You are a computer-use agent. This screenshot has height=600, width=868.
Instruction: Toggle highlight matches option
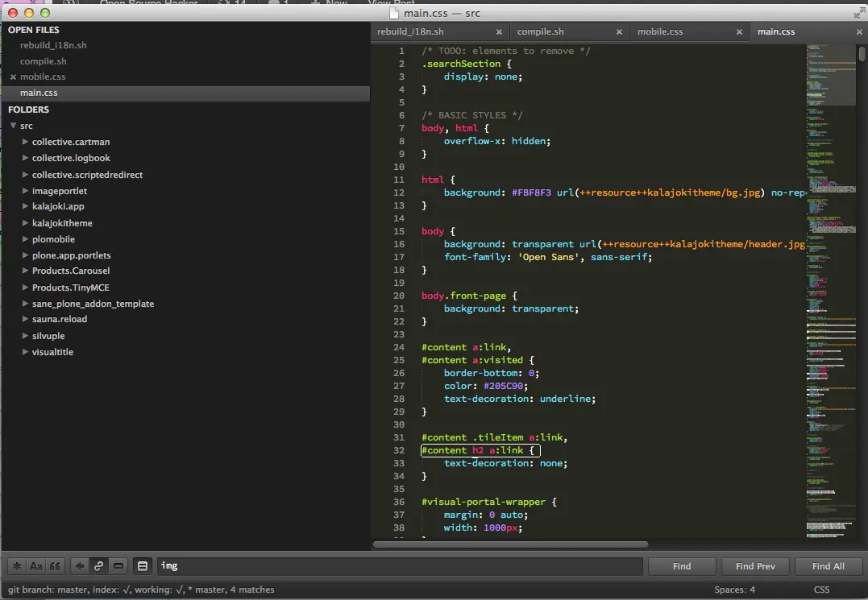click(143, 565)
